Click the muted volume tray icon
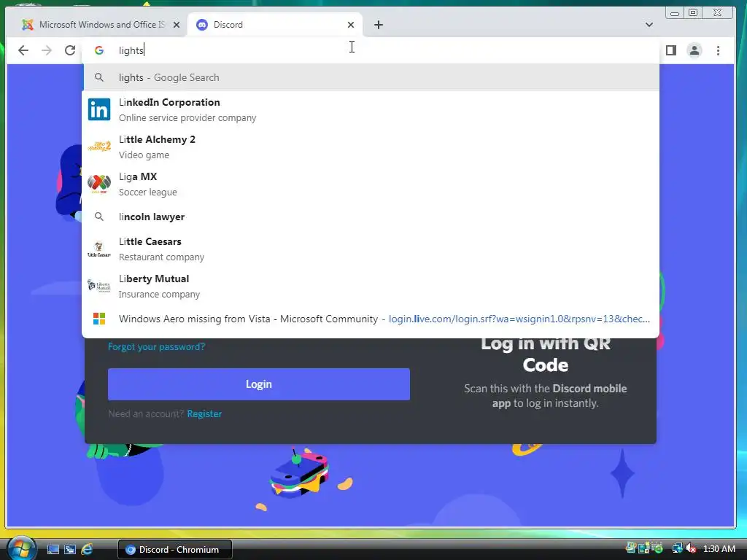This screenshot has height=560, width=747. (x=691, y=548)
